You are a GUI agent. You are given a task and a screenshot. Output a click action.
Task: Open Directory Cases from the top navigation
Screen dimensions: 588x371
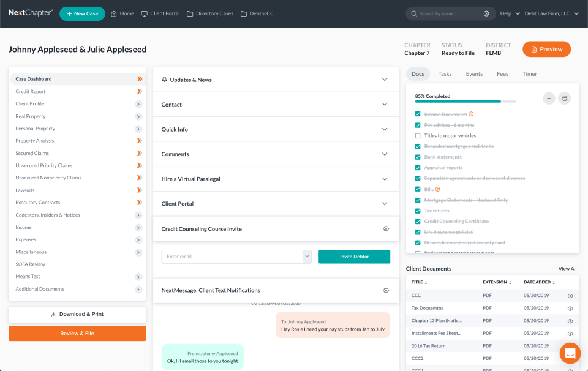click(x=210, y=13)
